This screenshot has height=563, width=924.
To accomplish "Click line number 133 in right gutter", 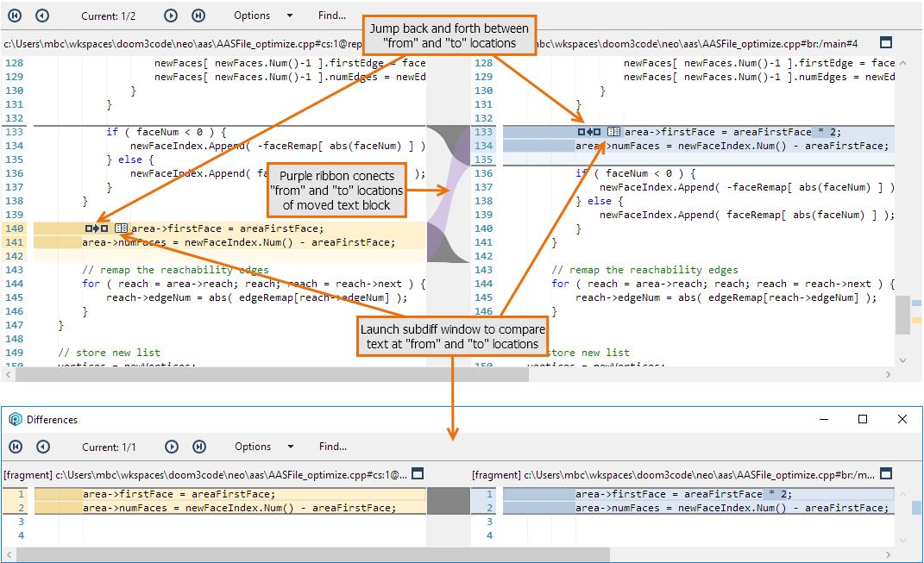I will point(484,132).
